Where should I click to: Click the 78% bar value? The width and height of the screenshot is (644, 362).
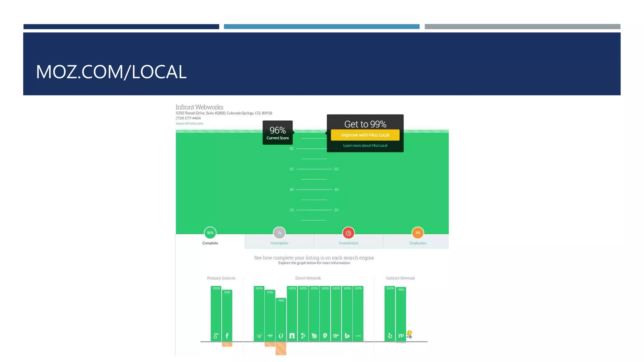coord(281,301)
